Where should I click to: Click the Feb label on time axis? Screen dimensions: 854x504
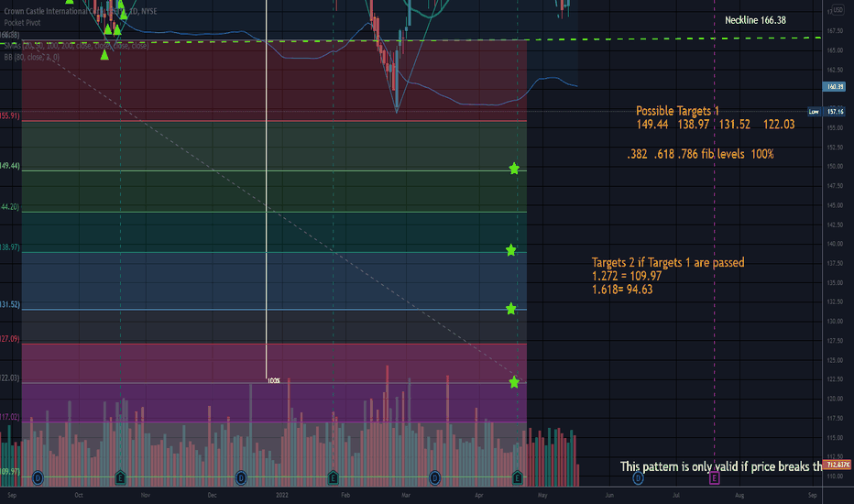345,495
